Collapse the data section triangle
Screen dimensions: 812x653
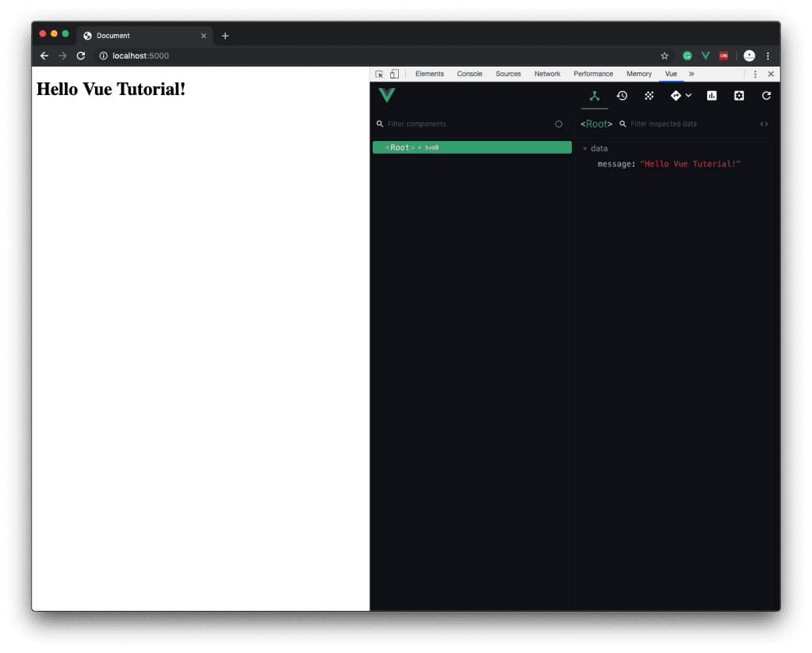pyautogui.click(x=585, y=149)
